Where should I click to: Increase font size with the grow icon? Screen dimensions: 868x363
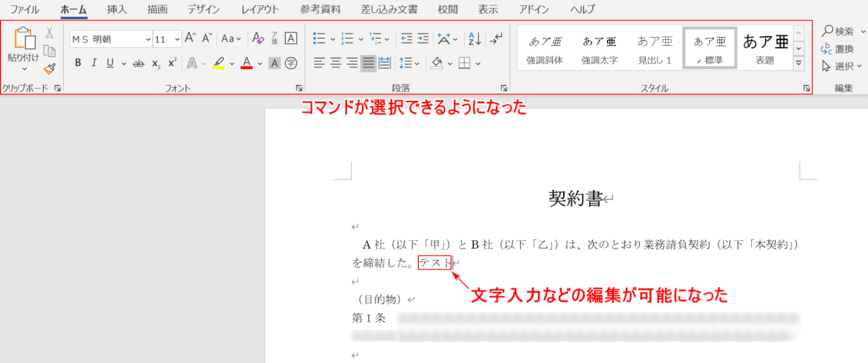(x=190, y=39)
